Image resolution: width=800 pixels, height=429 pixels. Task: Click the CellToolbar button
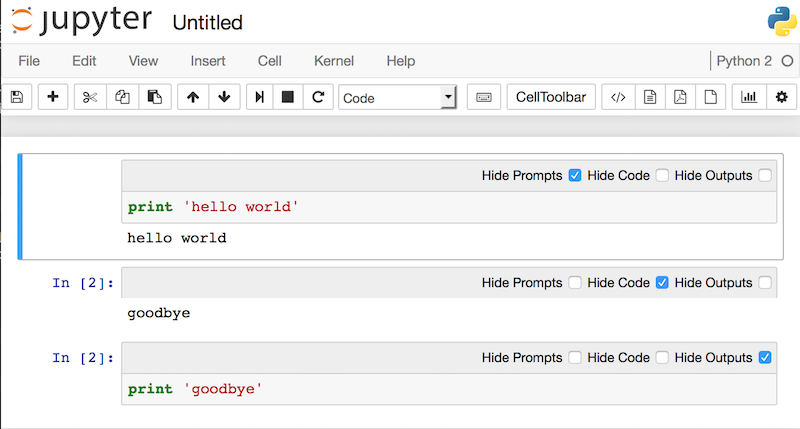552,97
